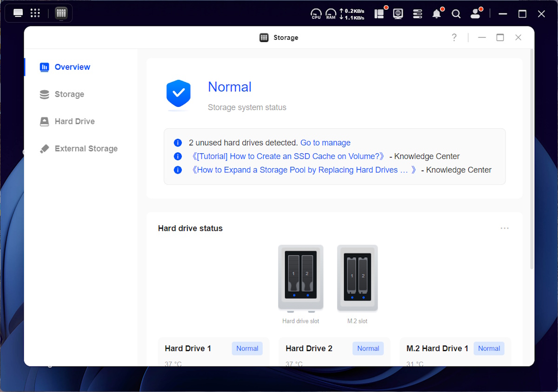Open the app grid launcher icon
This screenshot has width=558, height=392.
point(35,13)
